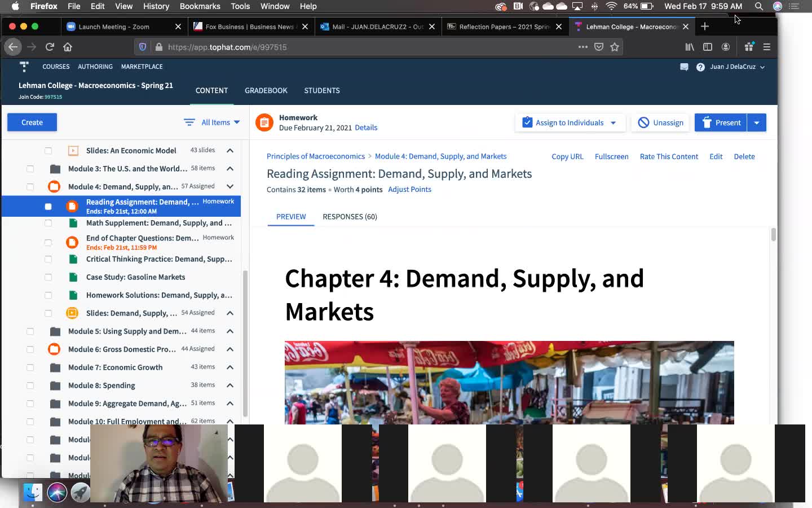Expand the Module 3 folder chevron
This screenshot has height=508, width=812.
click(230, 168)
